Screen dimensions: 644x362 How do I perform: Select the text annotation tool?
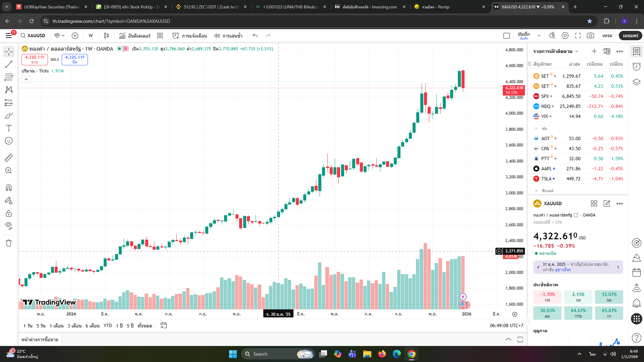[9, 128]
